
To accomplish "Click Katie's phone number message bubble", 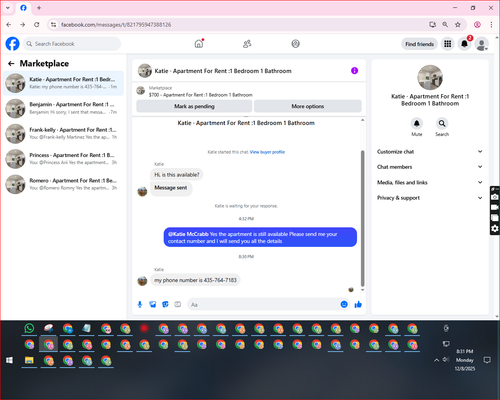I will (195, 280).
